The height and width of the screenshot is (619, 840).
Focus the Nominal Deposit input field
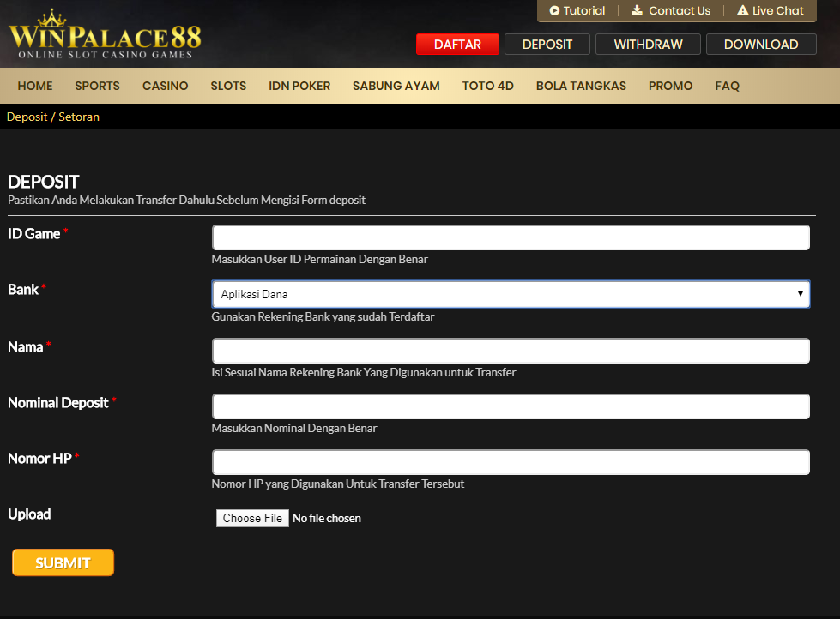point(511,406)
